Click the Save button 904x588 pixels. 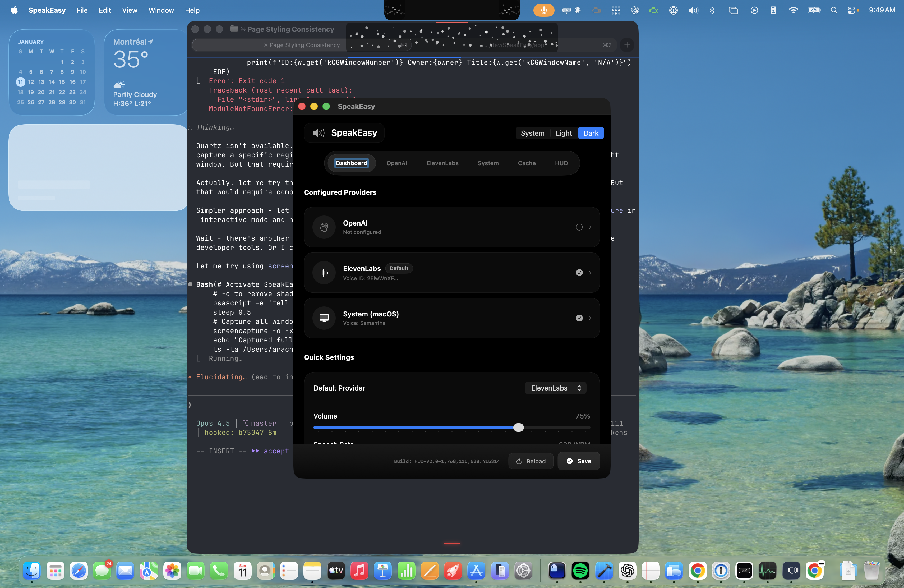579,461
